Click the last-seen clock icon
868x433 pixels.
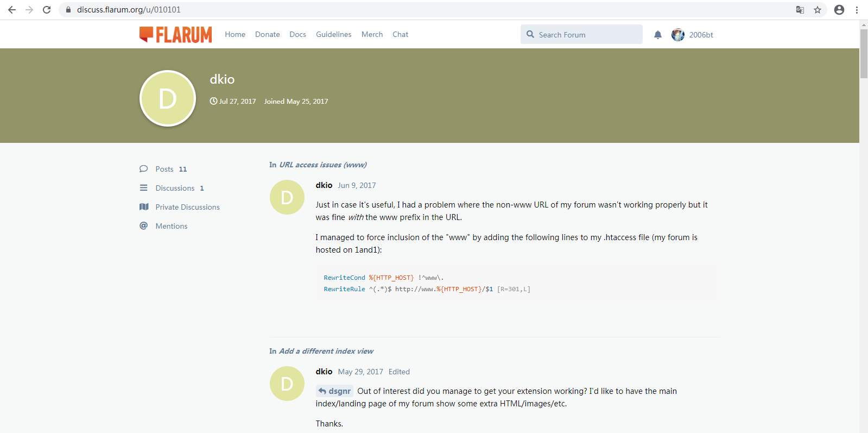[x=213, y=101]
